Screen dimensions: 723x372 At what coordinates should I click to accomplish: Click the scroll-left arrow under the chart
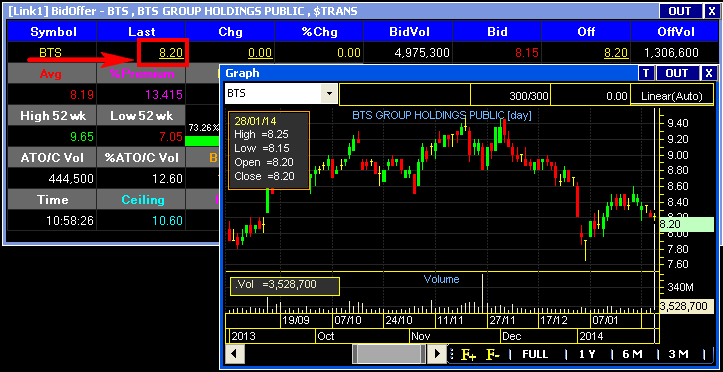click(235, 354)
